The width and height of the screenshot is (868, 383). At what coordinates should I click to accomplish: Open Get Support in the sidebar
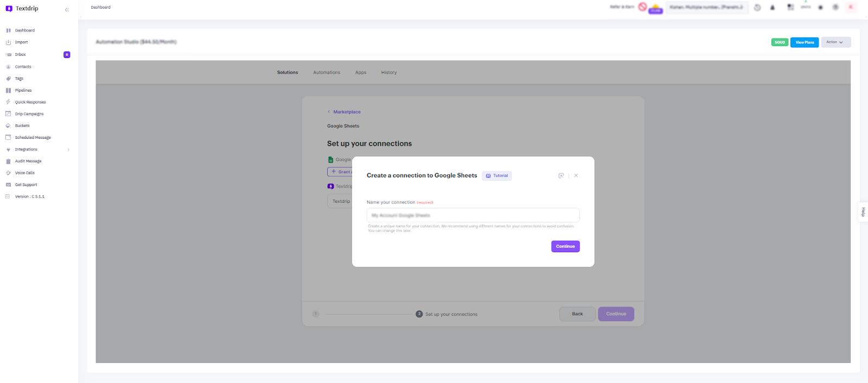tap(26, 185)
